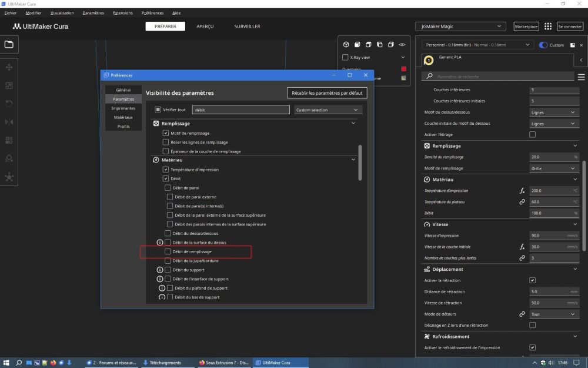Select the Rotate tool in left toolbar
This screenshot has width=588, height=368.
9,104
